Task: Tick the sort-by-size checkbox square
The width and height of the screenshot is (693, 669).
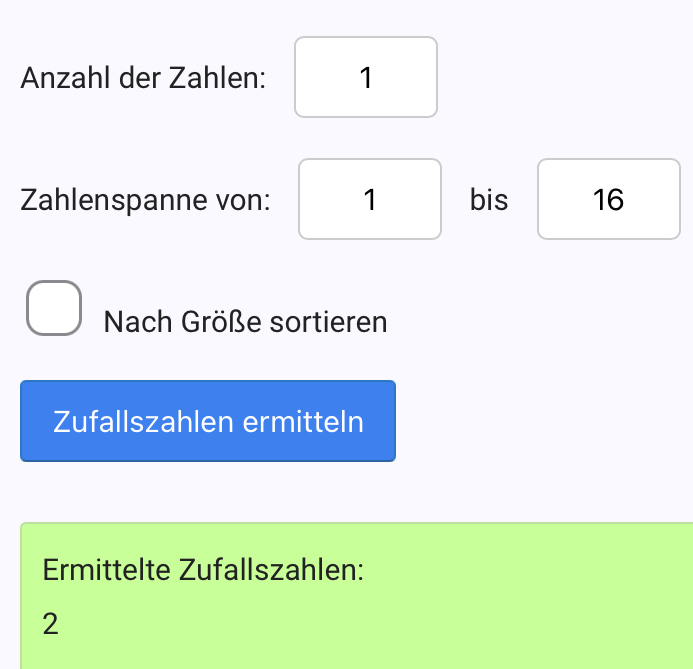Action: (x=53, y=308)
